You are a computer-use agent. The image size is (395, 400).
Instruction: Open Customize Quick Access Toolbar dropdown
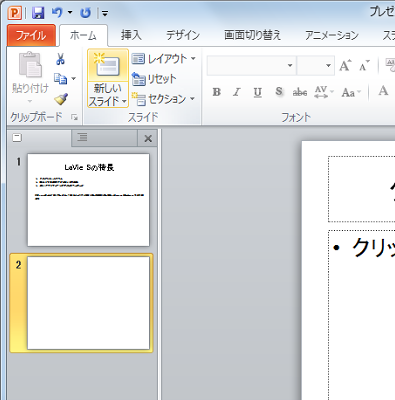click(105, 13)
